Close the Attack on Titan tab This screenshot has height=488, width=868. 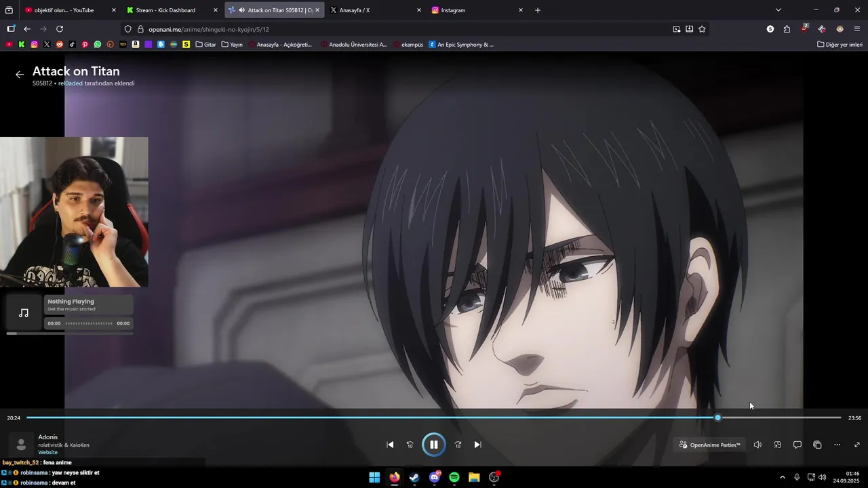[317, 10]
